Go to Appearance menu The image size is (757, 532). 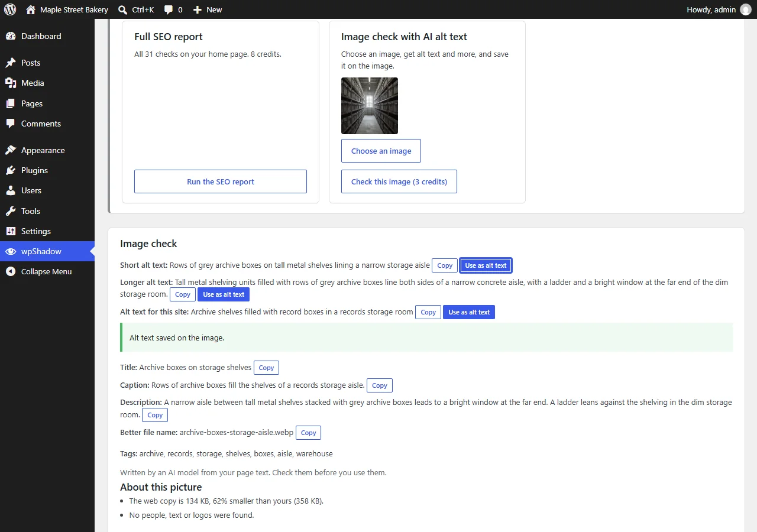(x=47, y=150)
